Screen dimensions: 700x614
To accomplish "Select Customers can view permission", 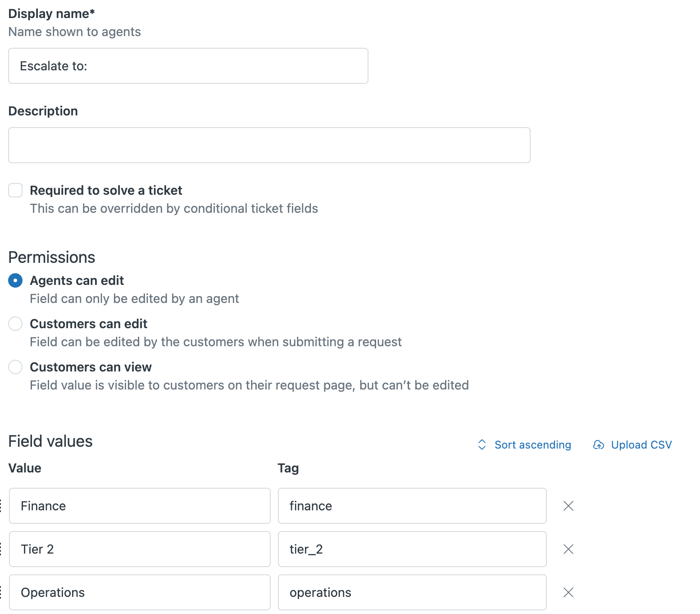I will [15, 367].
